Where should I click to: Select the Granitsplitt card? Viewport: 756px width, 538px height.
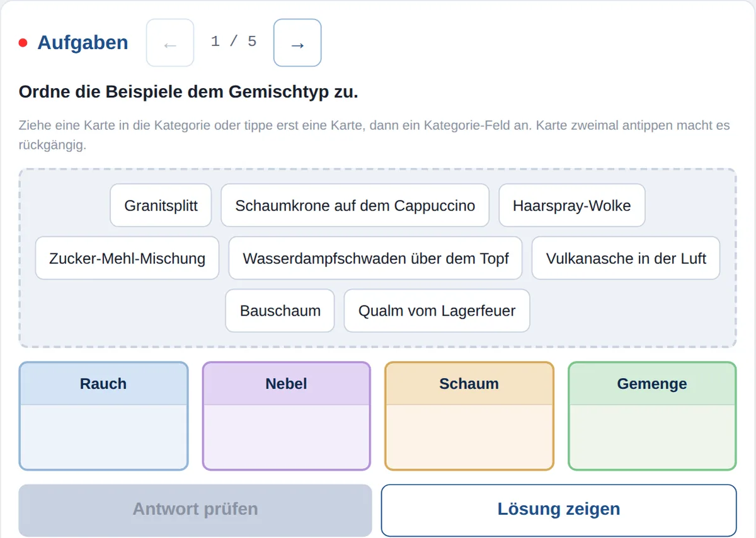[x=161, y=205]
